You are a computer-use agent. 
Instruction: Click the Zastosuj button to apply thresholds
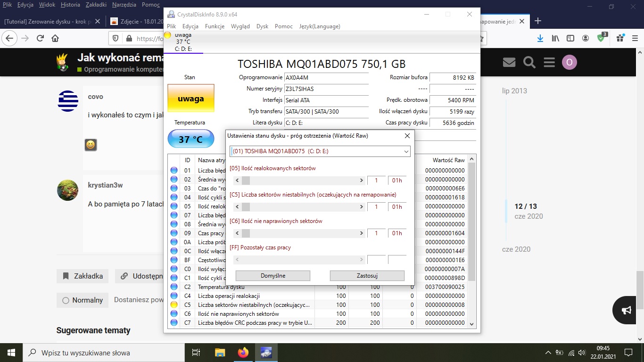pos(367,276)
